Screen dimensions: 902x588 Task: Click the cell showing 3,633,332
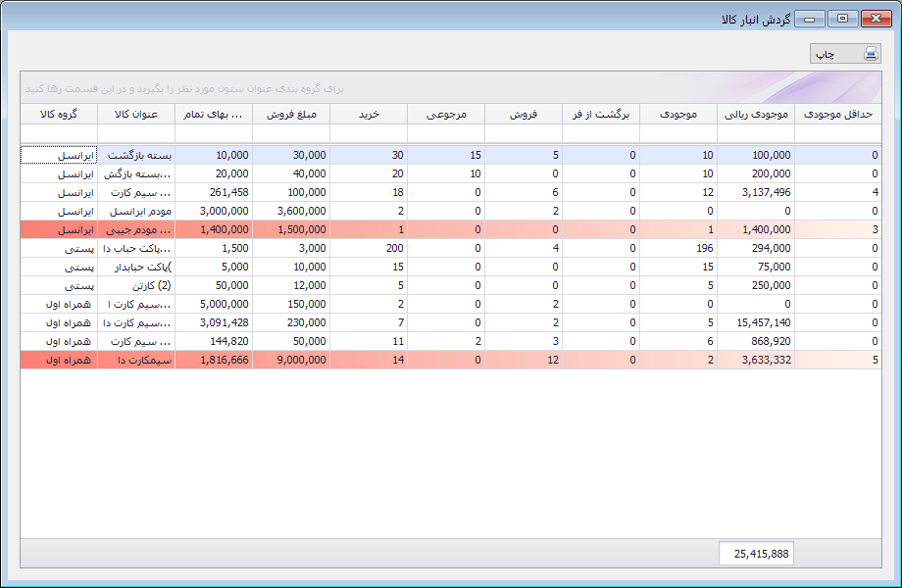click(x=756, y=360)
